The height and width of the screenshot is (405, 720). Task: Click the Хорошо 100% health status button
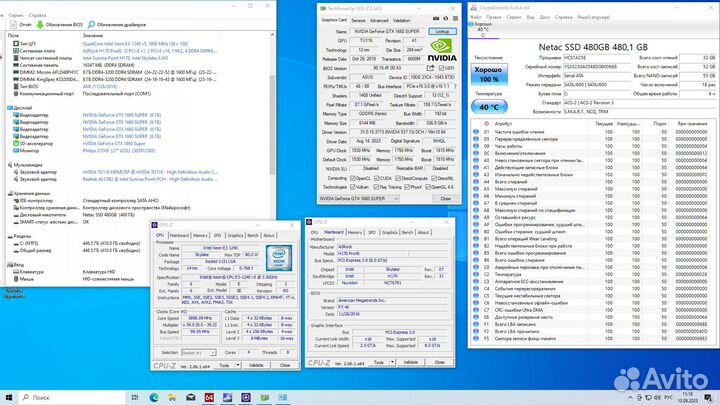489,74
